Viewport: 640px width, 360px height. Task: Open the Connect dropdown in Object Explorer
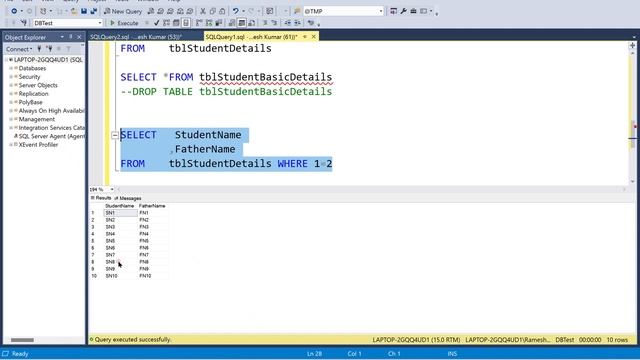click(19, 49)
